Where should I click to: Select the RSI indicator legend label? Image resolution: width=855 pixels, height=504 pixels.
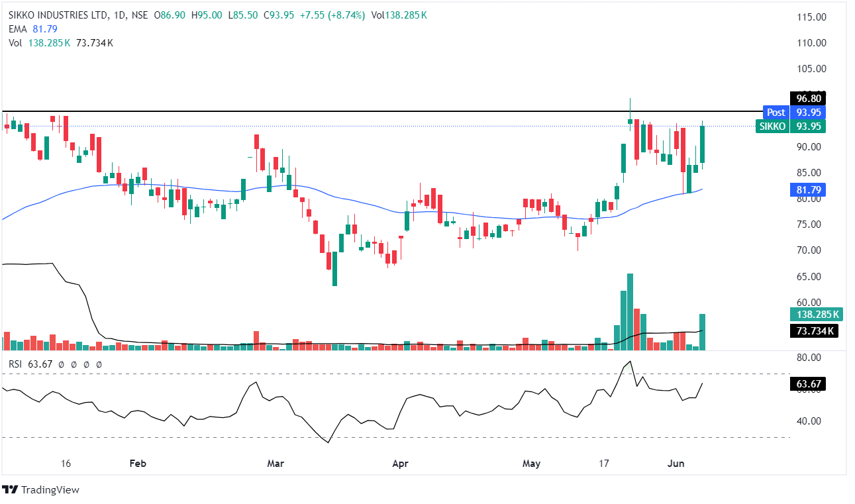point(15,364)
